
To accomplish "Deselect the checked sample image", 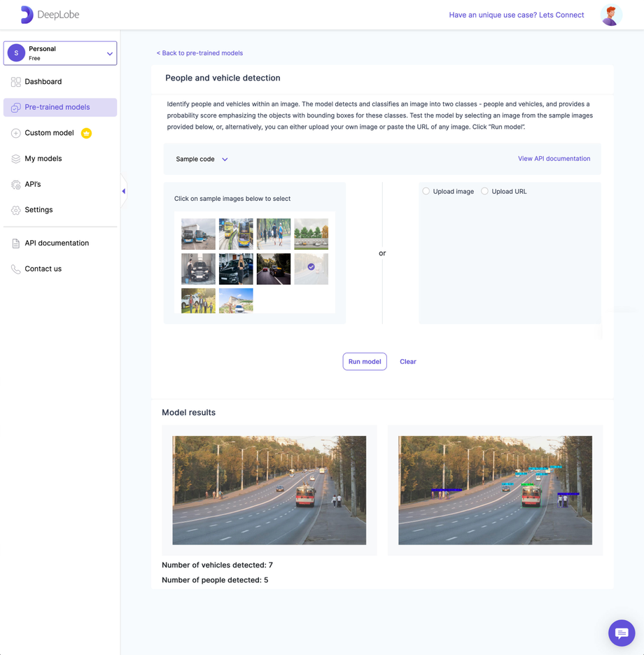I will pos(311,268).
